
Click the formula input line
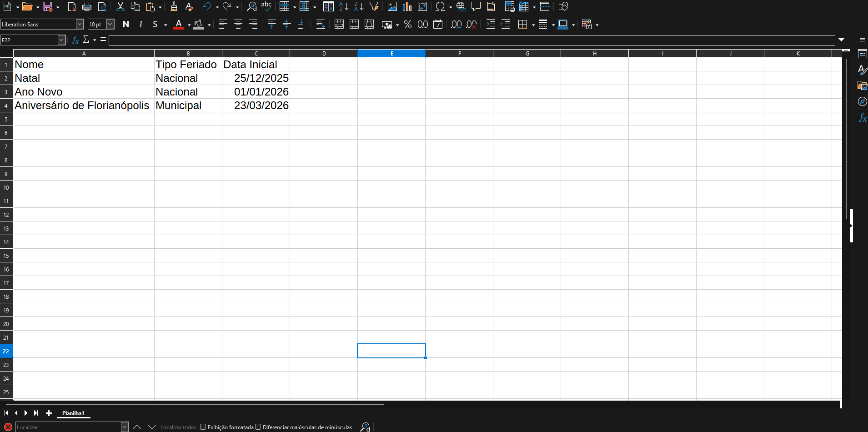[472, 40]
